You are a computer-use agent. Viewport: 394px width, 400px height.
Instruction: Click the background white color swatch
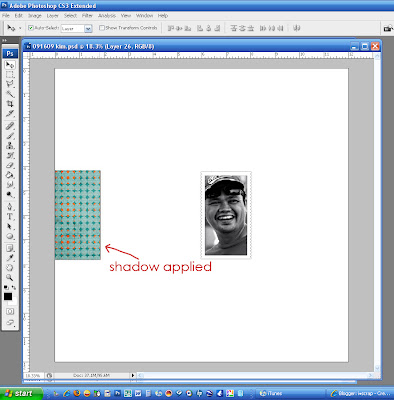point(14,302)
